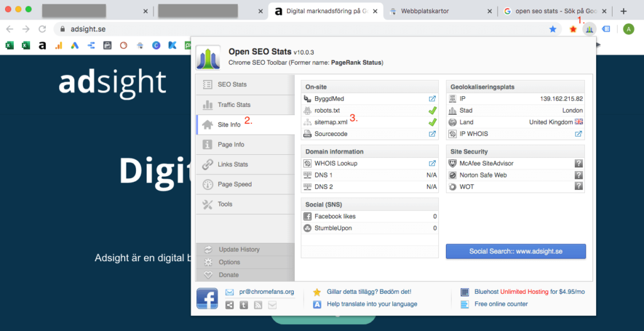Open IP WHOIS external link icon

(x=579, y=133)
